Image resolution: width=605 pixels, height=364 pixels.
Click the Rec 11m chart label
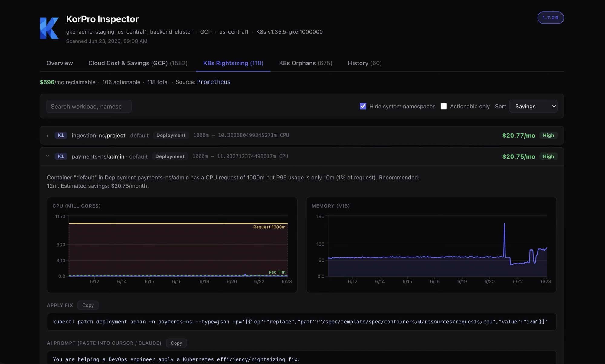point(277,272)
